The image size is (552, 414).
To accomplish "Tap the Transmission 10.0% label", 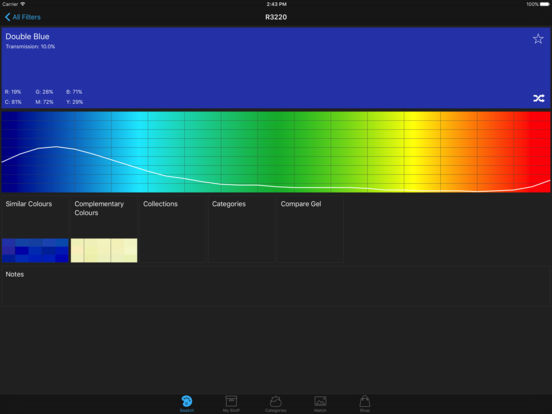I will [x=30, y=46].
